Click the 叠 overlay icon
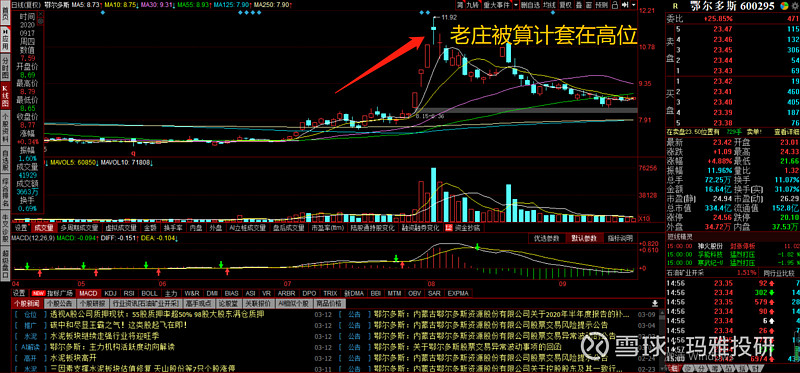The width and height of the screenshot is (800, 373). 579,5
